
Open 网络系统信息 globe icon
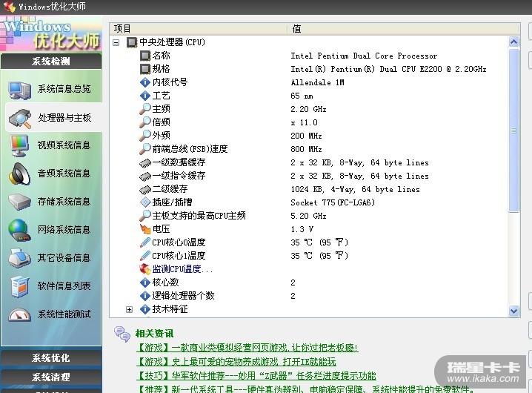[20, 230]
